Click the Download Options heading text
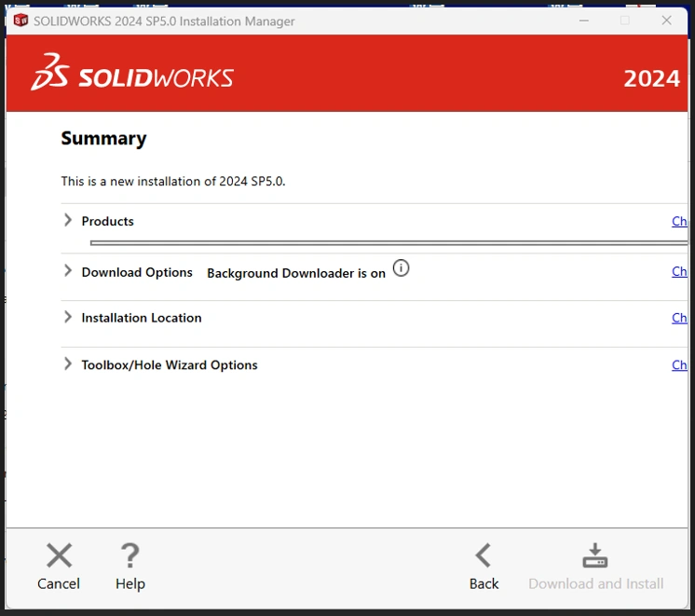The image size is (695, 616). coord(137,272)
